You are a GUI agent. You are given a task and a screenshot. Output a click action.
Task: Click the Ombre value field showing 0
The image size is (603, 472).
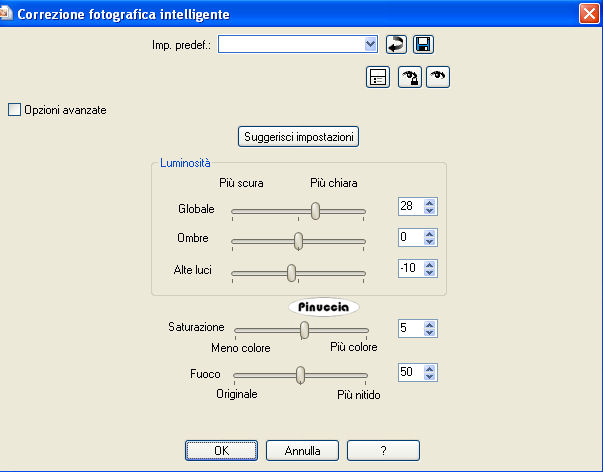click(x=411, y=237)
